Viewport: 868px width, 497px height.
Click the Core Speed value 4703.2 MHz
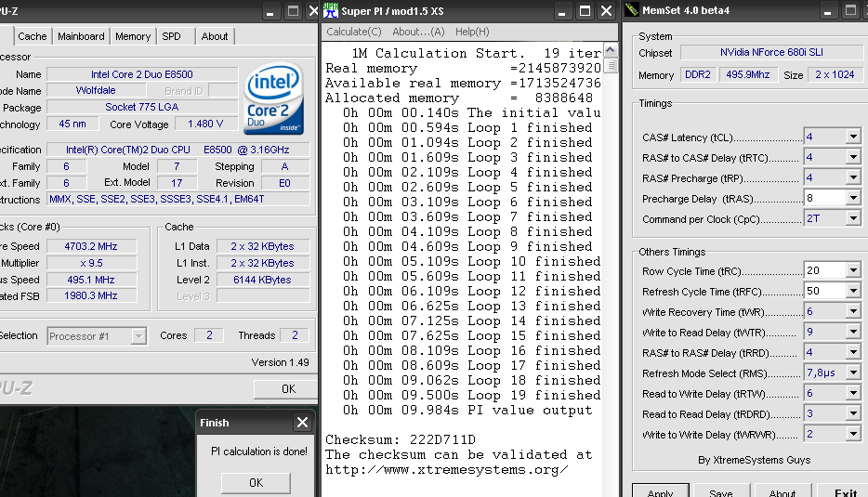point(91,246)
